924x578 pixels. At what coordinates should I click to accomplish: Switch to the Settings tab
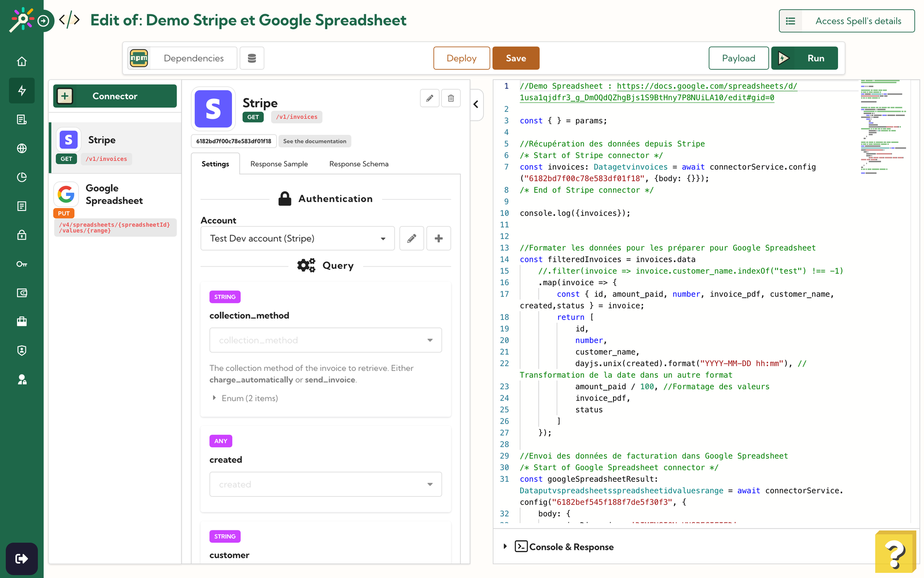215,164
